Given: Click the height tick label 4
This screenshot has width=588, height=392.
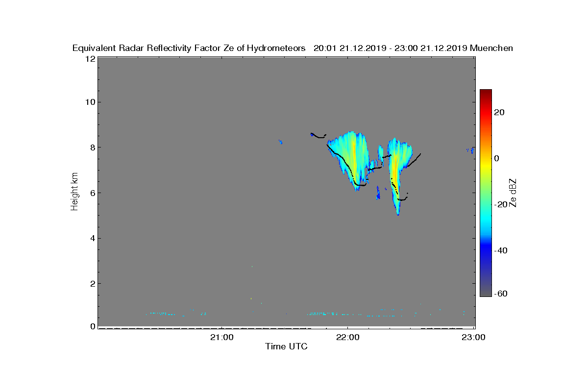Looking at the screenshot, I should [92, 238].
